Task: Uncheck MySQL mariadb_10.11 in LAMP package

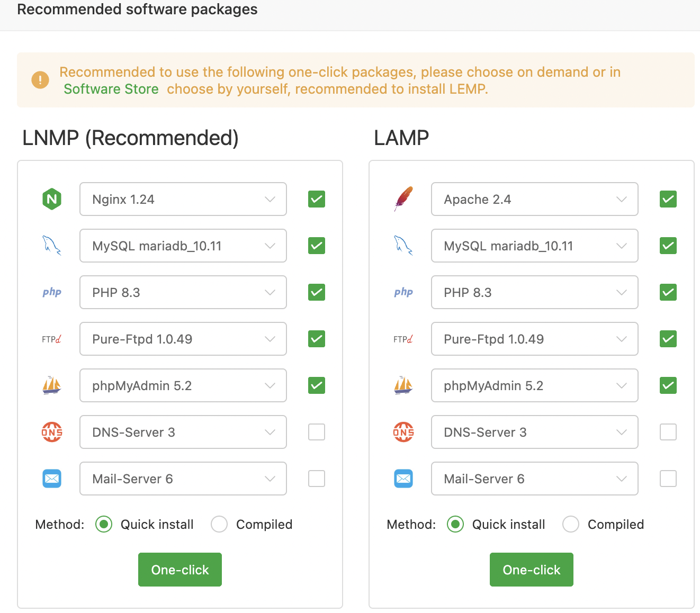Action: click(x=668, y=246)
